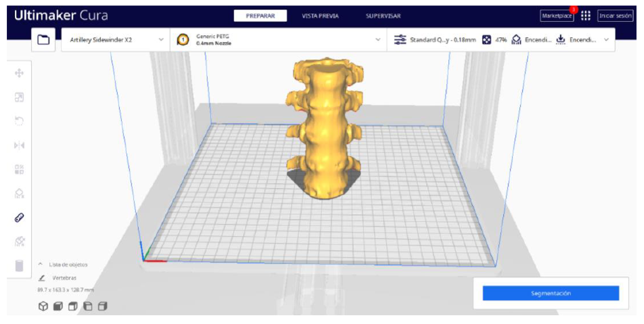644x324 pixels.
Task: Click the Open File folder icon
Action: point(43,40)
